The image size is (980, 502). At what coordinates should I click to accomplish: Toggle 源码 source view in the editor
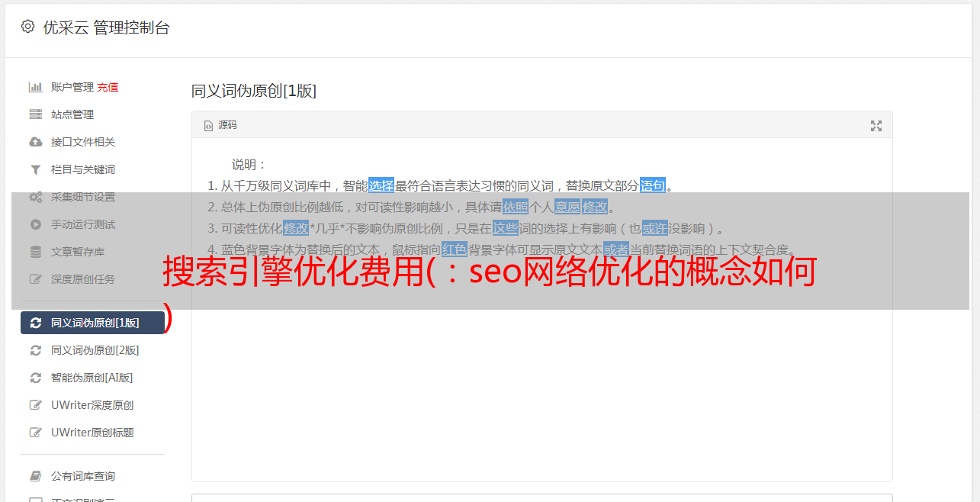pos(220,125)
